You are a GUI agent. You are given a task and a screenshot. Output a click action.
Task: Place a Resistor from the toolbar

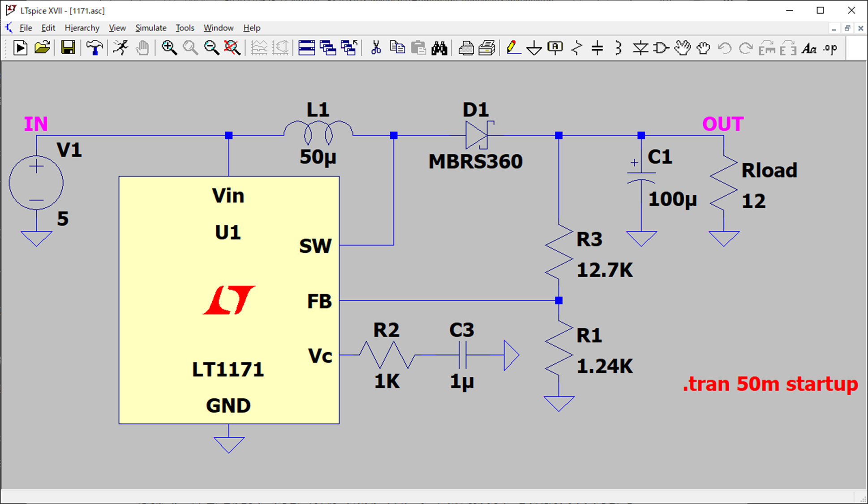[577, 47]
